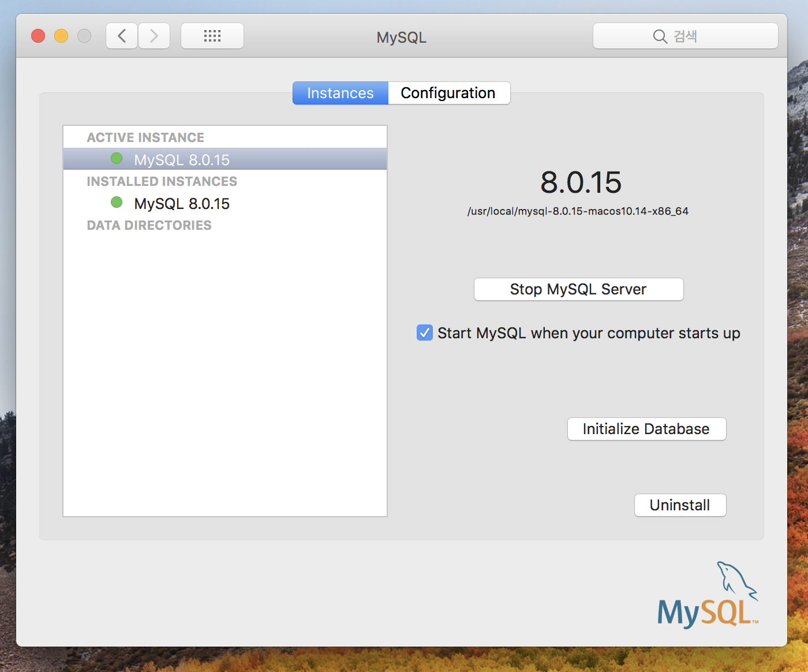The image size is (808, 672).
Task: Select MySQL 8.0.15 under Active Instance
Action: point(225,159)
